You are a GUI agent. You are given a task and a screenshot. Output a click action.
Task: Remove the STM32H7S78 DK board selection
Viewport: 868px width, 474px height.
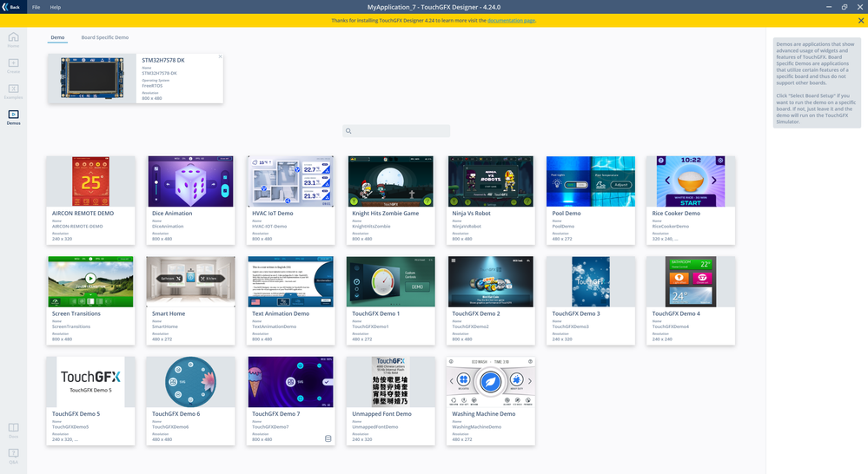click(220, 56)
